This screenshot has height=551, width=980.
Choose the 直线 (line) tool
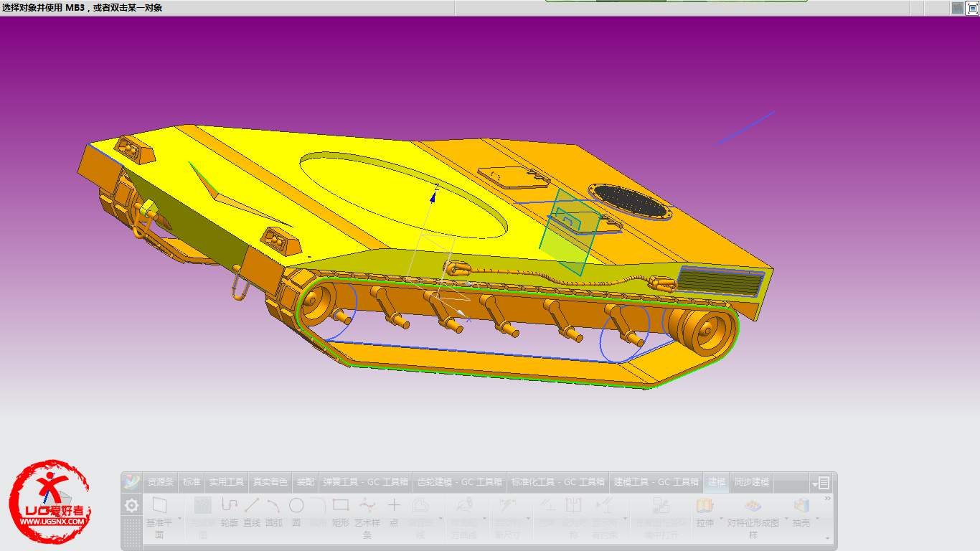[x=252, y=512]
